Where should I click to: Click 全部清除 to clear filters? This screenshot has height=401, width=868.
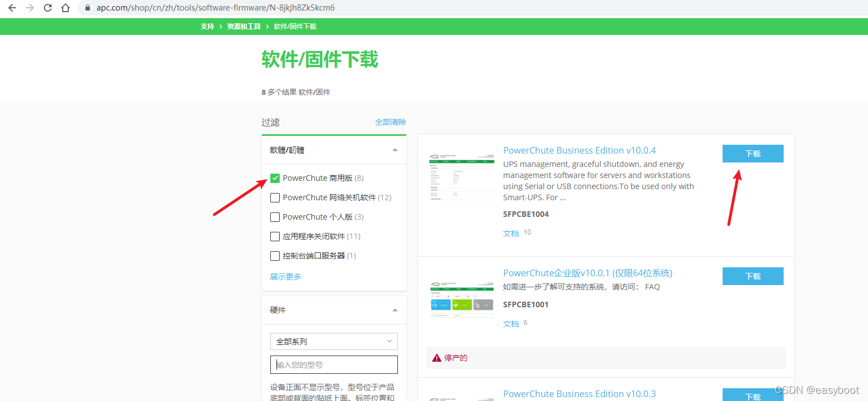point(391,122)
